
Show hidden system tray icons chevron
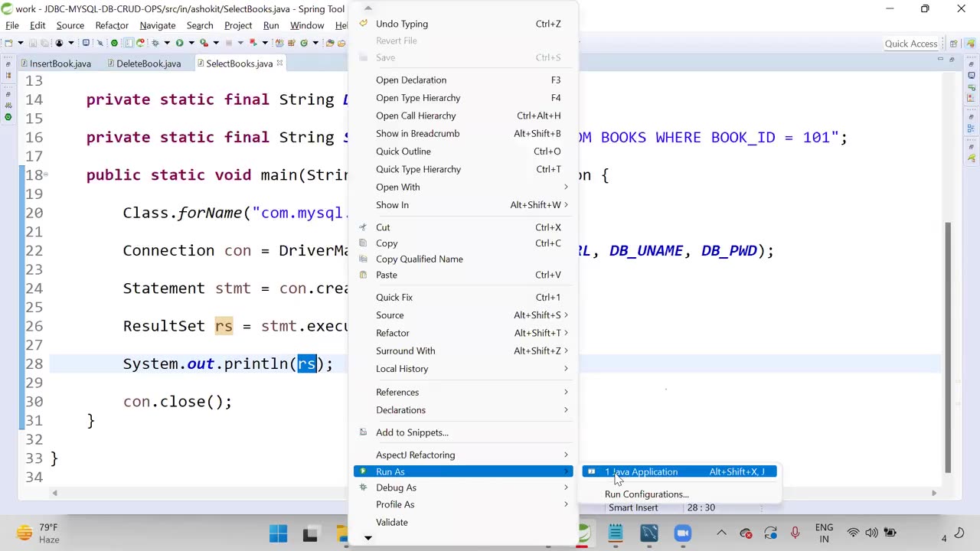(721, 533)
